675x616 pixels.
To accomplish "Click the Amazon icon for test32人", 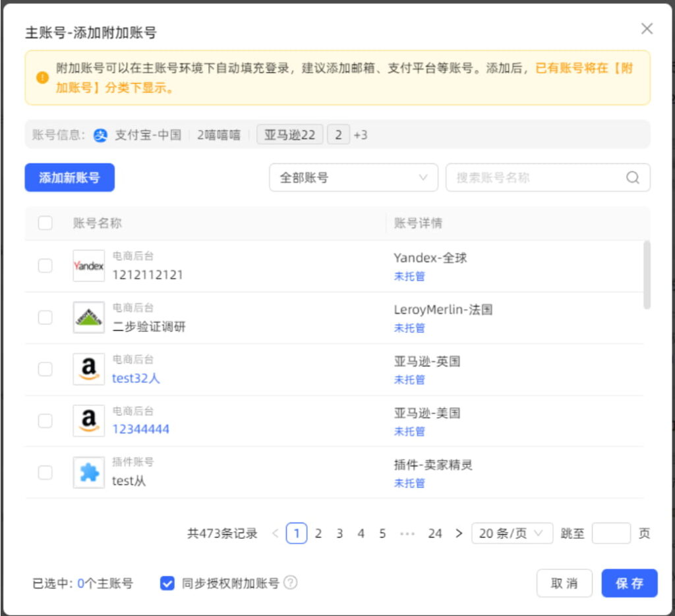I will [x=88, y=369].
